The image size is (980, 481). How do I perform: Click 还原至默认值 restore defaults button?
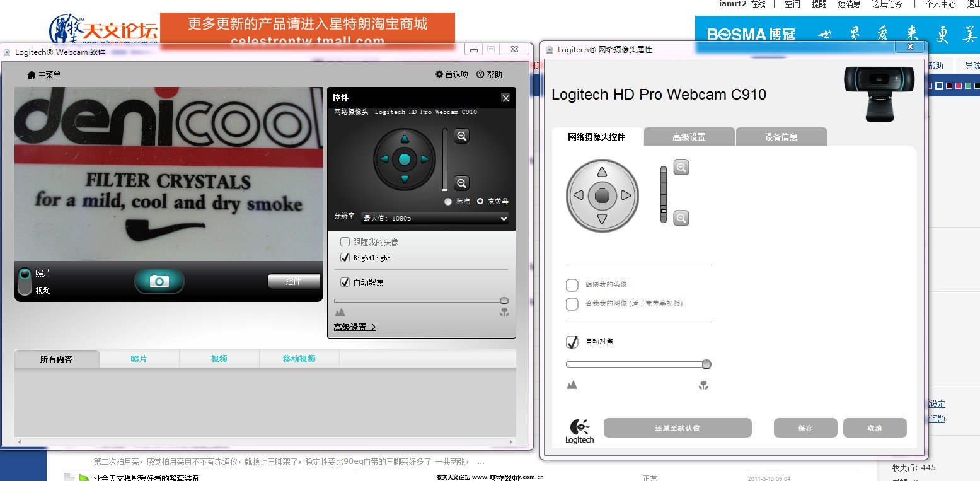[x=677, y=428]
